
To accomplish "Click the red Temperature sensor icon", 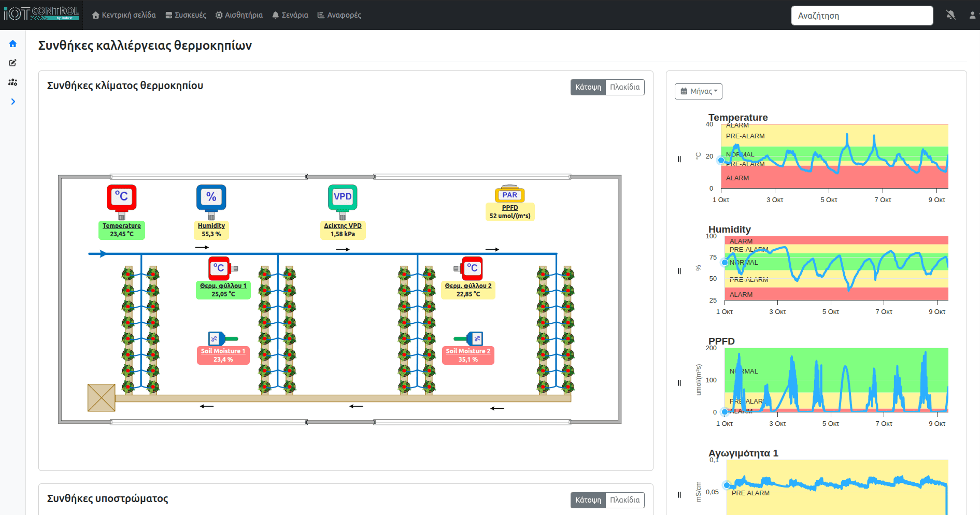I will pyautogui.click(x=122, y=197).
